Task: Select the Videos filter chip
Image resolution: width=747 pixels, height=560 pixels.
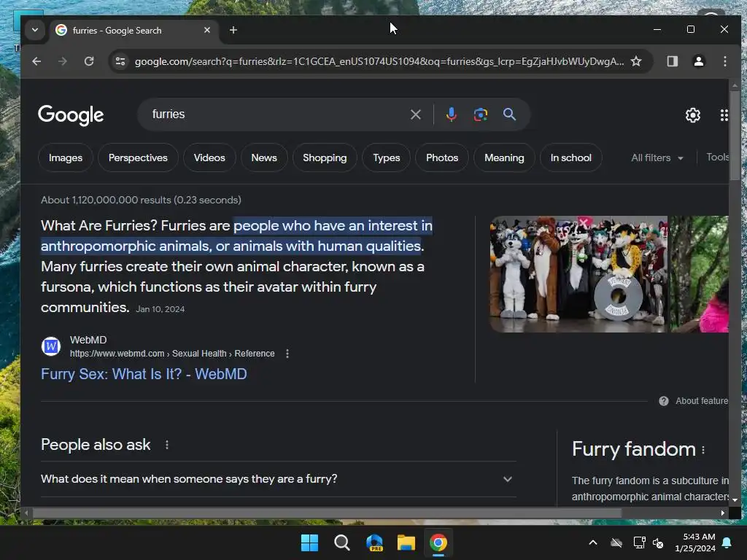Action: [209, 157]
